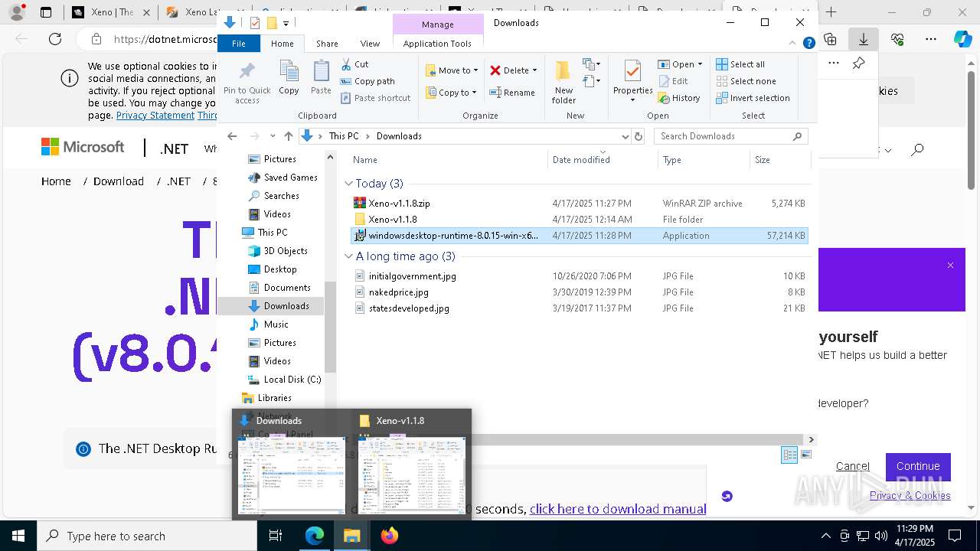Open Local Disk (C:) in navigation pane
This screenshot has height=551, width=980.
[x=292, y=380]
